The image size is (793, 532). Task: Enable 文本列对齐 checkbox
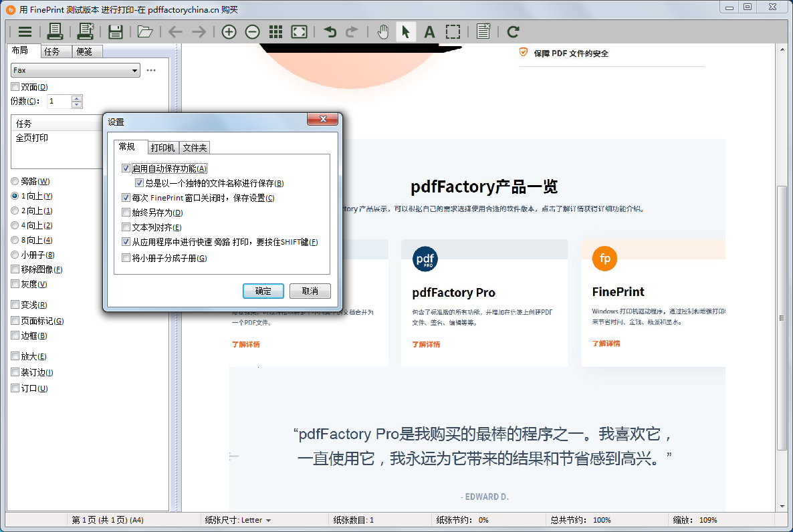click(126, 227)
